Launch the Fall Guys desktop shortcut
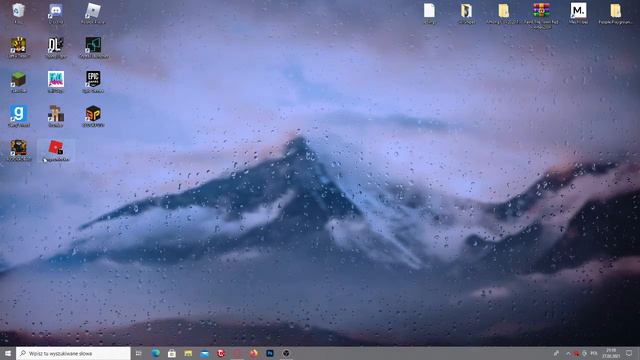 tap(56, 79)
